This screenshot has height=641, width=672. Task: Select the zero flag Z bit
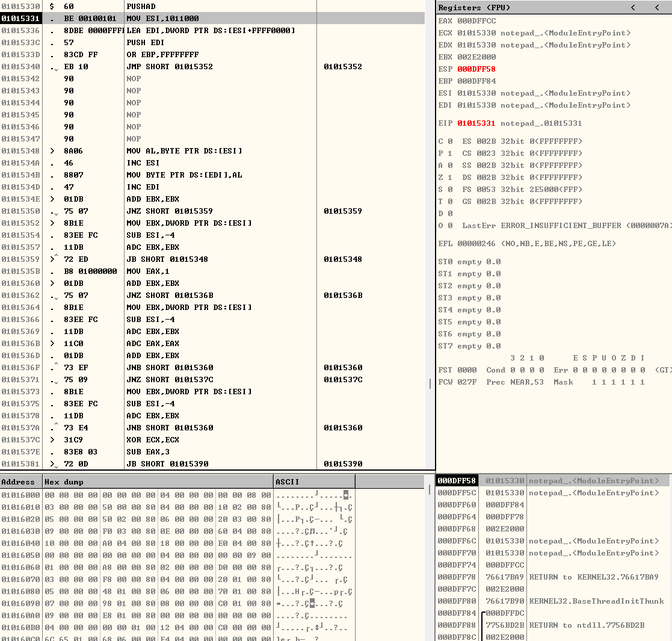tap(445, 177)
